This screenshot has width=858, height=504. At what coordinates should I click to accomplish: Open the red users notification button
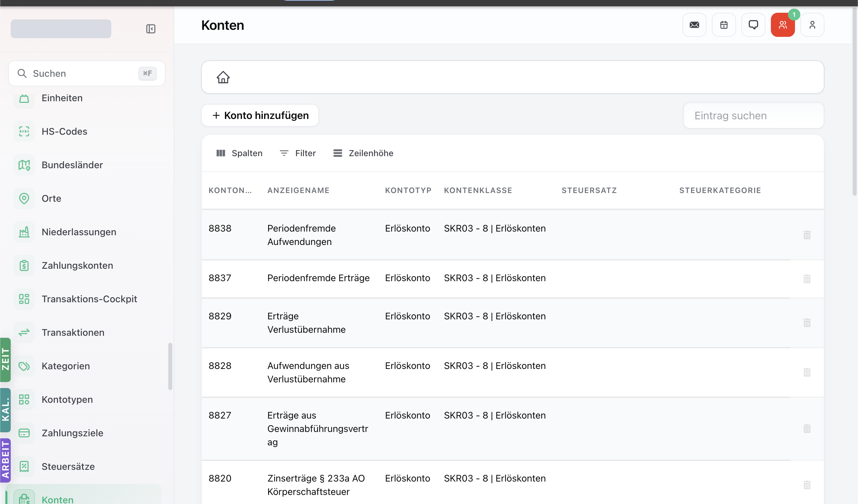pos(783,25)
